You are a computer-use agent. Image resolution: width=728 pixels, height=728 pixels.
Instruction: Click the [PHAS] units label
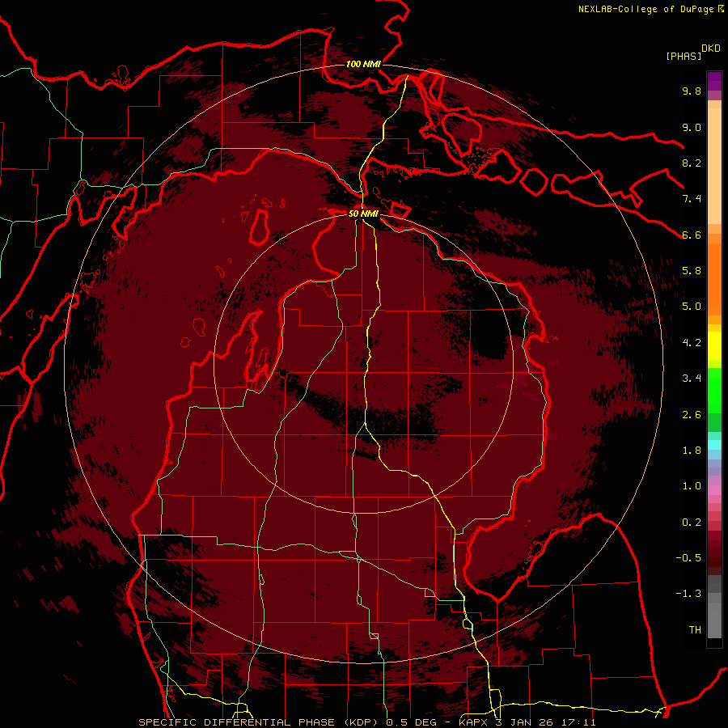pyautogui.click(x=684, y=56)
